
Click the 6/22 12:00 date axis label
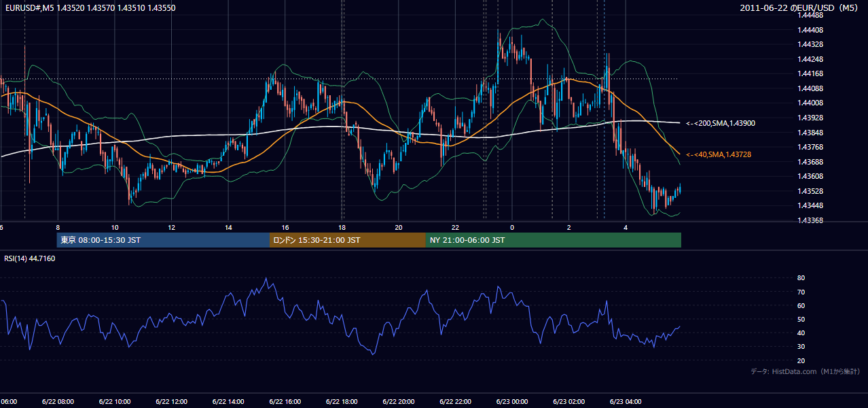(x=172, y=402)
